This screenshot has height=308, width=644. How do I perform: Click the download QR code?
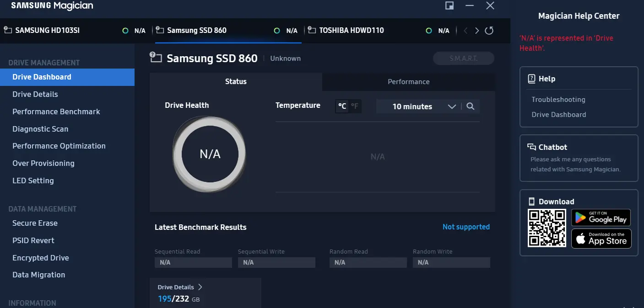547,228
